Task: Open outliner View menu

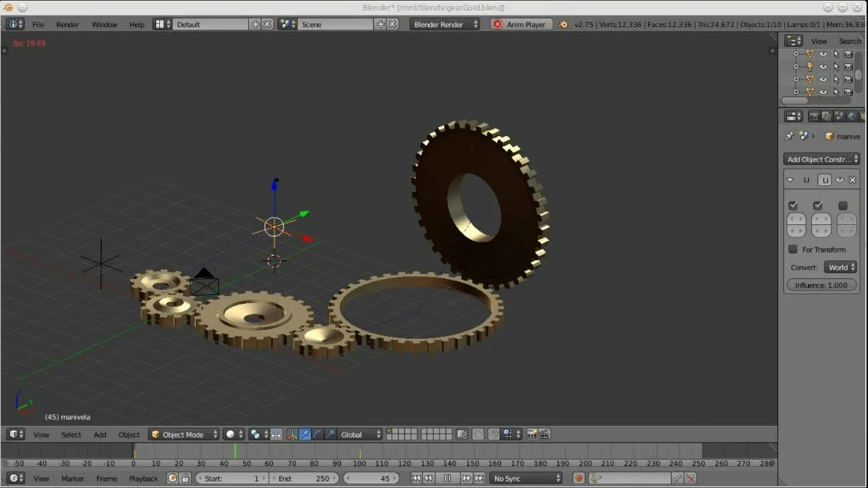Action: 819,41
